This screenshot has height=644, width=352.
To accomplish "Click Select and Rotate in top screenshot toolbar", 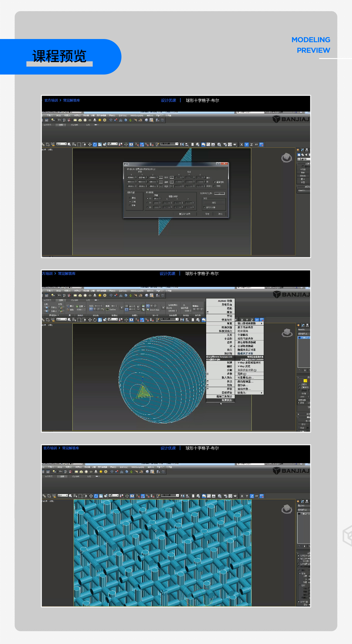I will pos(95,144).
